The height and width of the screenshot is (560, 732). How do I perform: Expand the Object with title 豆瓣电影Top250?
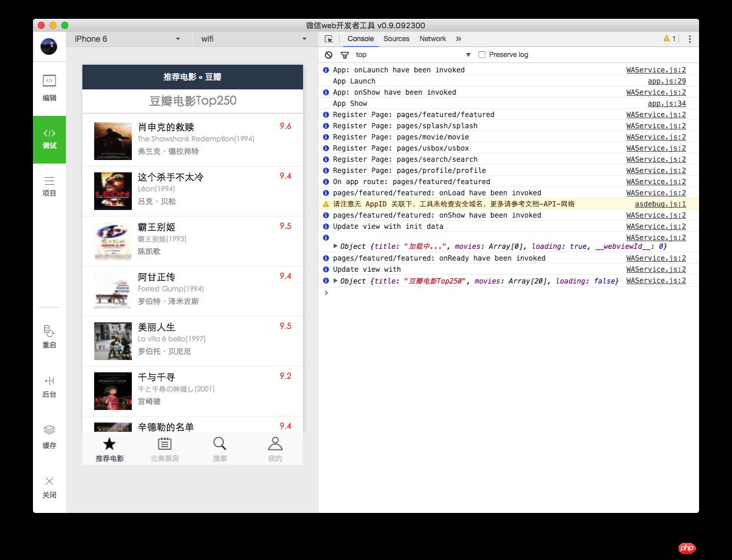click(x=335, y=281)
